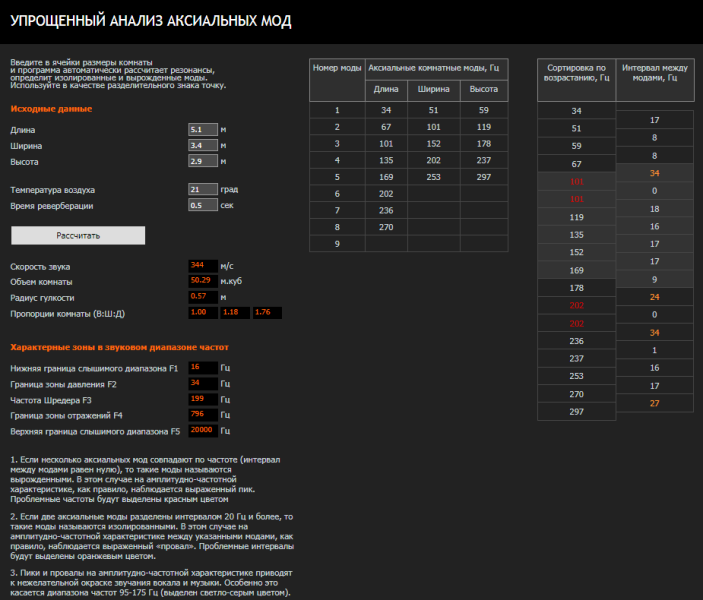Screen dimensions: 703x600
Task: Select the F5 upper audible limit field
Action: pos(202,431)
